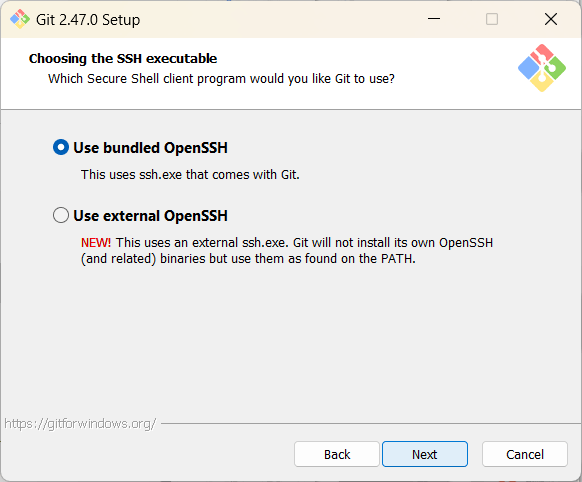Click the red NEW! label
The height and width of the screenshot is (482, 582).
tap(96, 243)
